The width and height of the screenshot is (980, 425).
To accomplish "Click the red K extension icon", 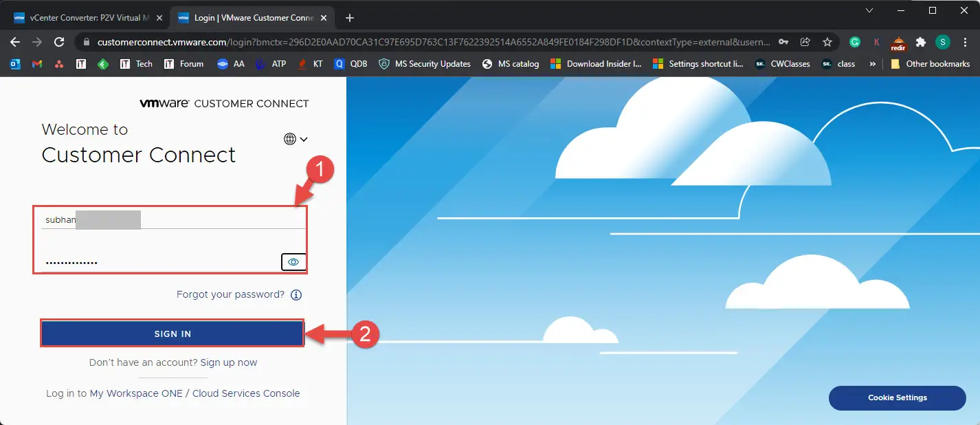I will pyautogui.click(x=876, y=42).
